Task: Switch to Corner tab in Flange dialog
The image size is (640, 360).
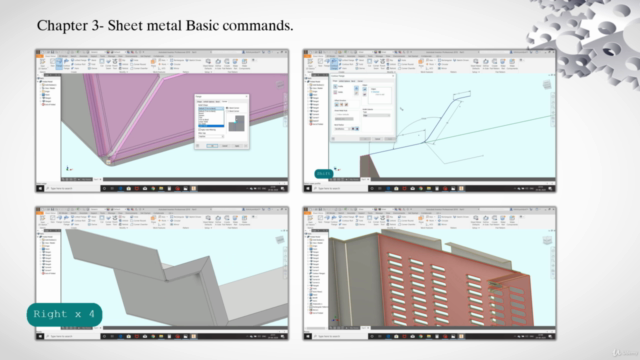Action: (x=224, y=101)
